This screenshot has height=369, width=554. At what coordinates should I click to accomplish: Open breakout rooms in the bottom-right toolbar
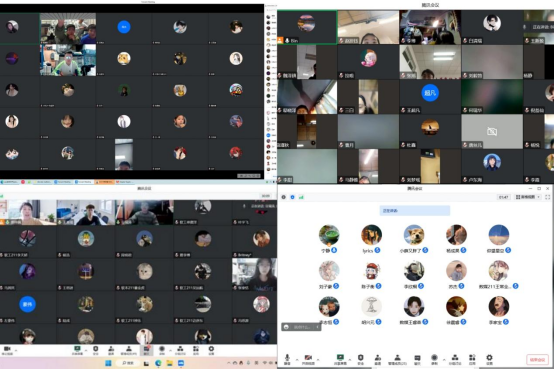tap(455, 359)
